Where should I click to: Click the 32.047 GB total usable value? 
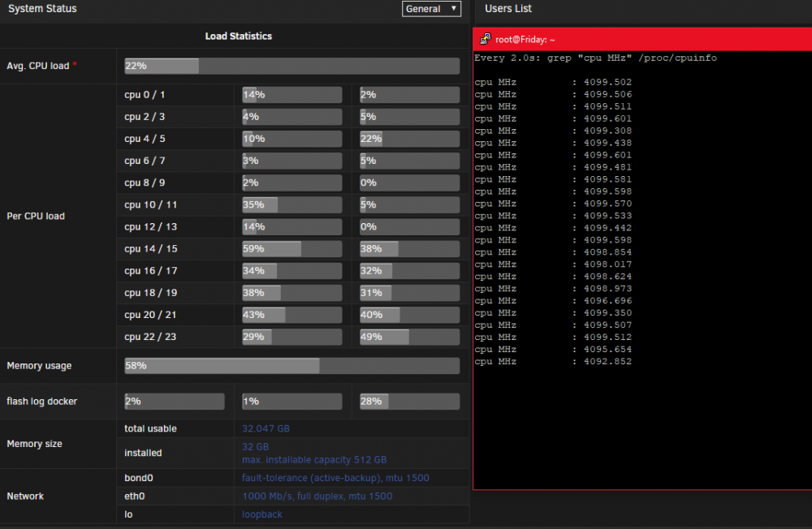266,428
